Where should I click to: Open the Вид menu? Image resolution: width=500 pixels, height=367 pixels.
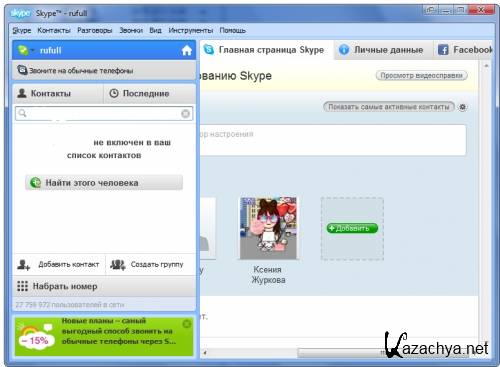tap(155, 31)
